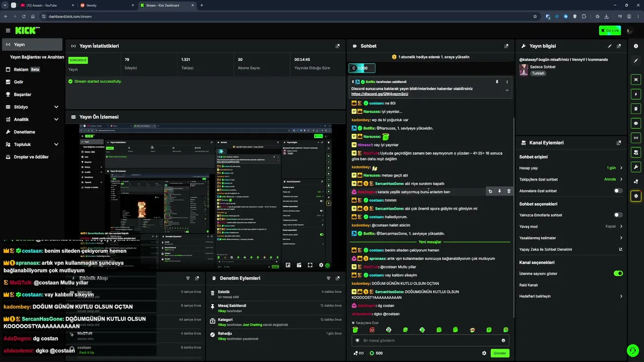Image resolution: width=644 pixels, height=362 pixels.
Task: Open Reklam Beta sidebar item
Action: (x=31, y=70)
